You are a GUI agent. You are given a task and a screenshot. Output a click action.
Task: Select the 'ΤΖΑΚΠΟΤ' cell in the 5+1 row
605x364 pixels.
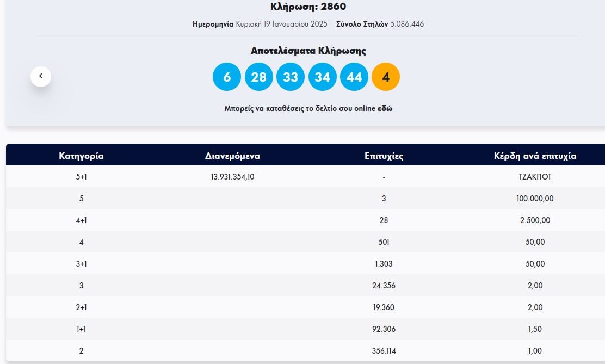pyautogui.click(x=535, y=177)
